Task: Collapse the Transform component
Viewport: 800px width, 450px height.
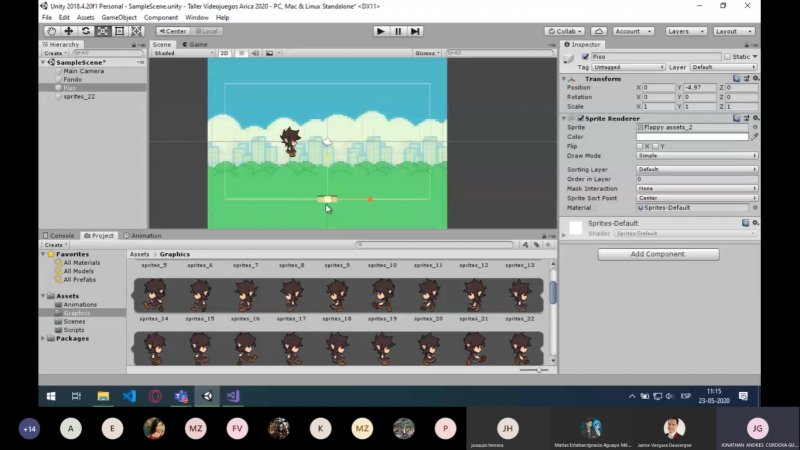Action: pyautogui.click(x=564, y=79)
